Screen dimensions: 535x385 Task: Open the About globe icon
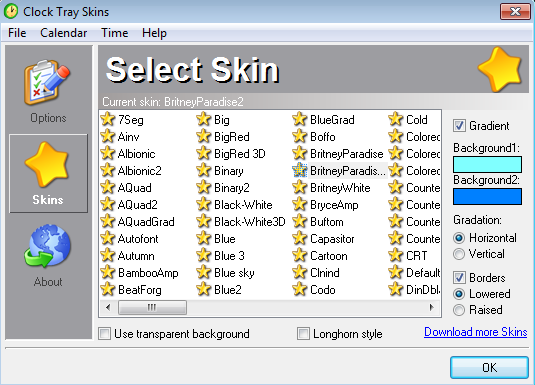point(48,247)
